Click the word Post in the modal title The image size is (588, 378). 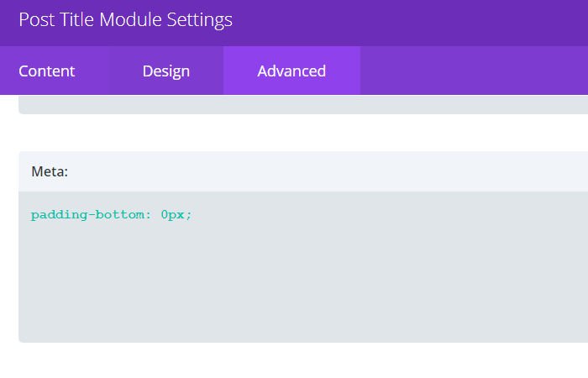pos(34,19)
